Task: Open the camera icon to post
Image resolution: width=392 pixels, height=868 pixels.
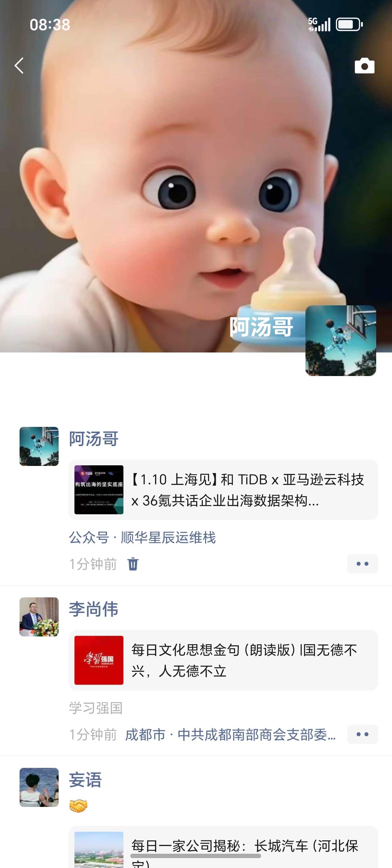Action: tap(364, 66)
